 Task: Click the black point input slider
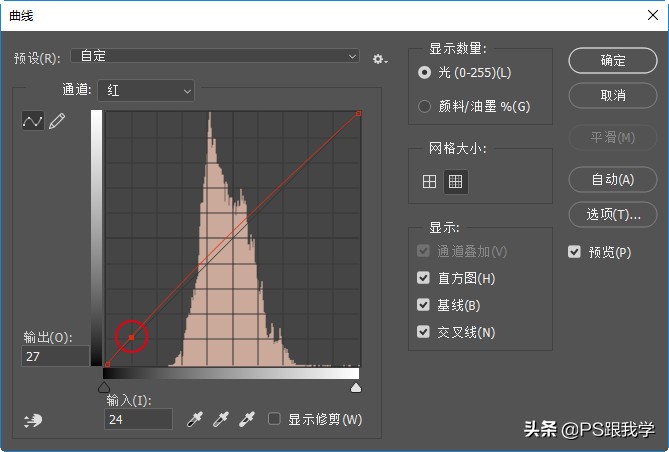coord(104,387)
